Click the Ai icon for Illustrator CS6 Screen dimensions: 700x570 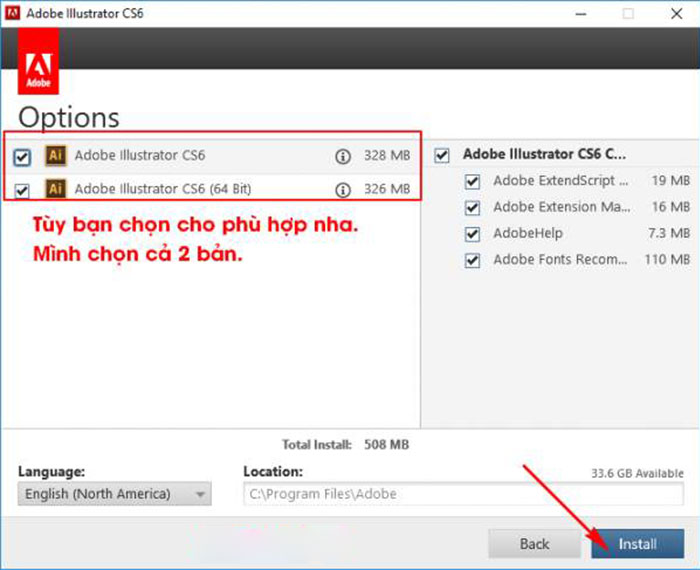tap(56, 155)
